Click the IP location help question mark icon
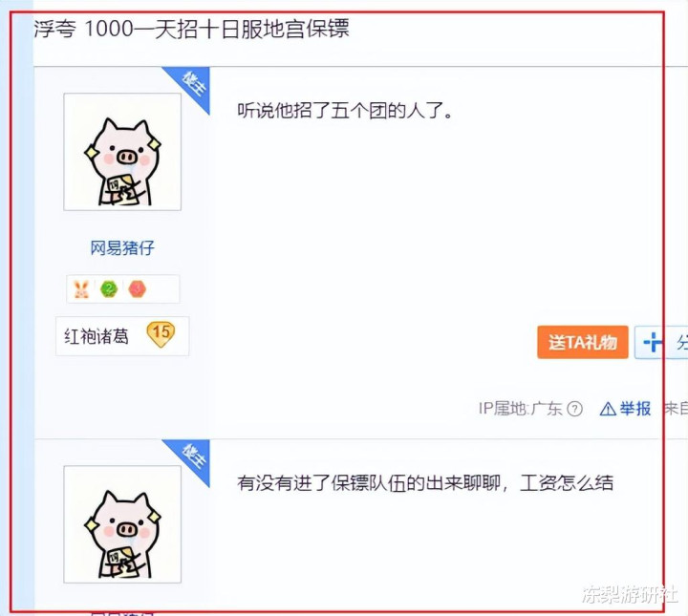688x616 pixels. (574, 409)
